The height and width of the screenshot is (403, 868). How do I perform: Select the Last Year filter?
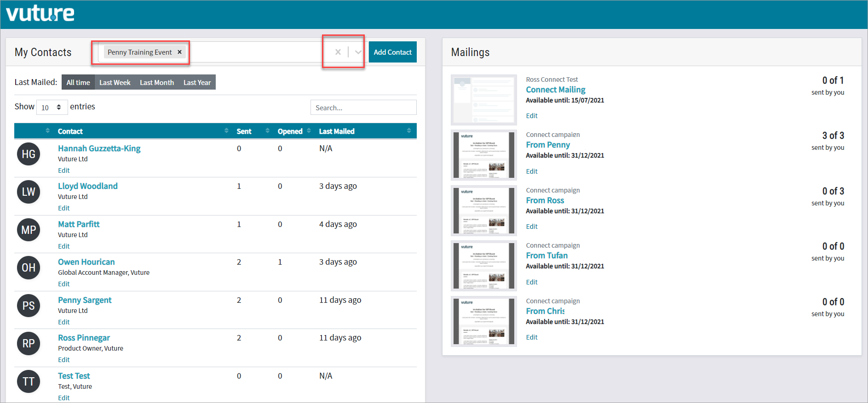pos(197,82)
